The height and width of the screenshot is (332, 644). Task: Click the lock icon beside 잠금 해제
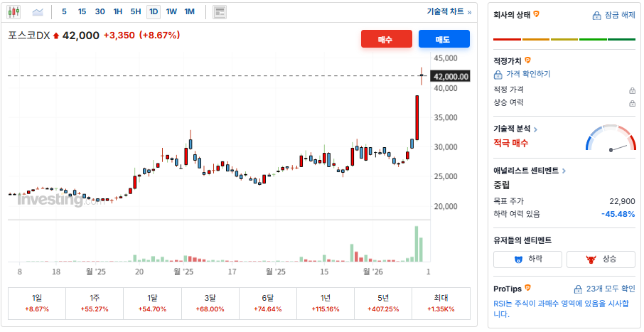pos(597,16)
